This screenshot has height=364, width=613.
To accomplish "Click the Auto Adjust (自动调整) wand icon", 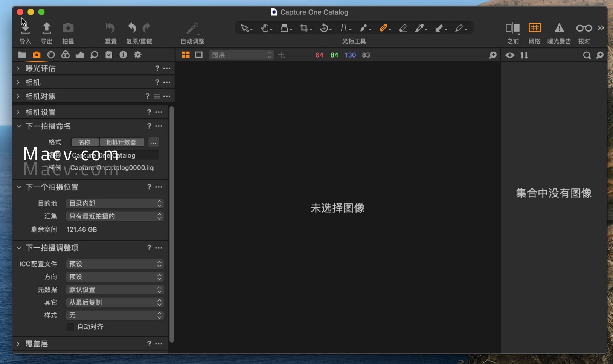I will [x=192, y=28].
